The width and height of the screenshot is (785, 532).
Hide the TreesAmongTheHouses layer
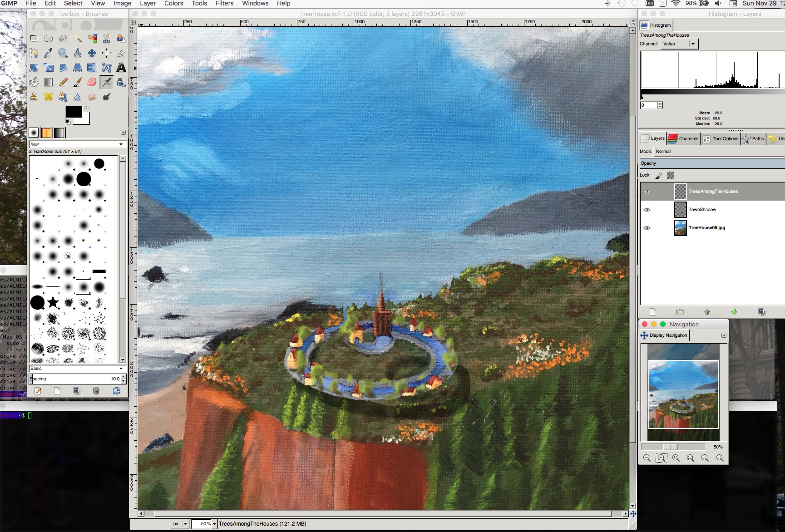click(x=647, y=192)
